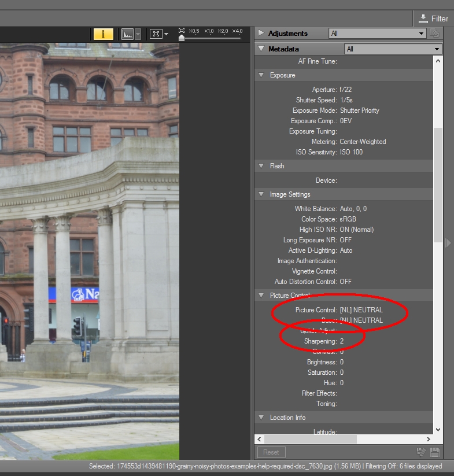This screenshot has height=476, width=454.
Task: Open the Metadata All dropdown
Action: [393, 49]
